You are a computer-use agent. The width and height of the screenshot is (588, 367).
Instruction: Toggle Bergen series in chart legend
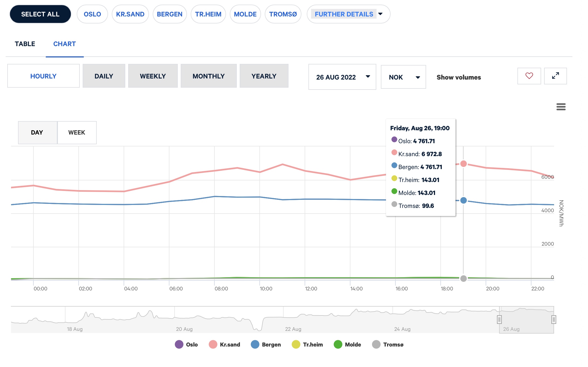click(x=266, y=344)
